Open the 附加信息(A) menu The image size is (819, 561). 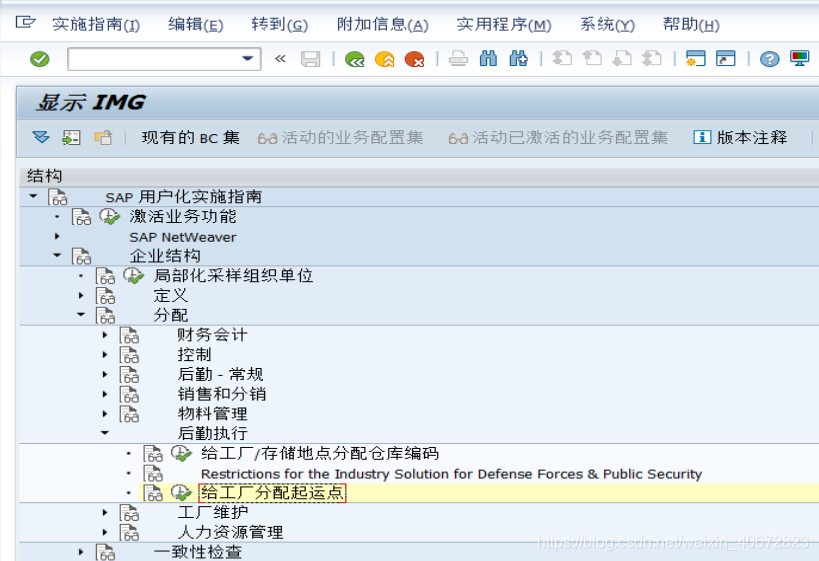click(382, 25)
